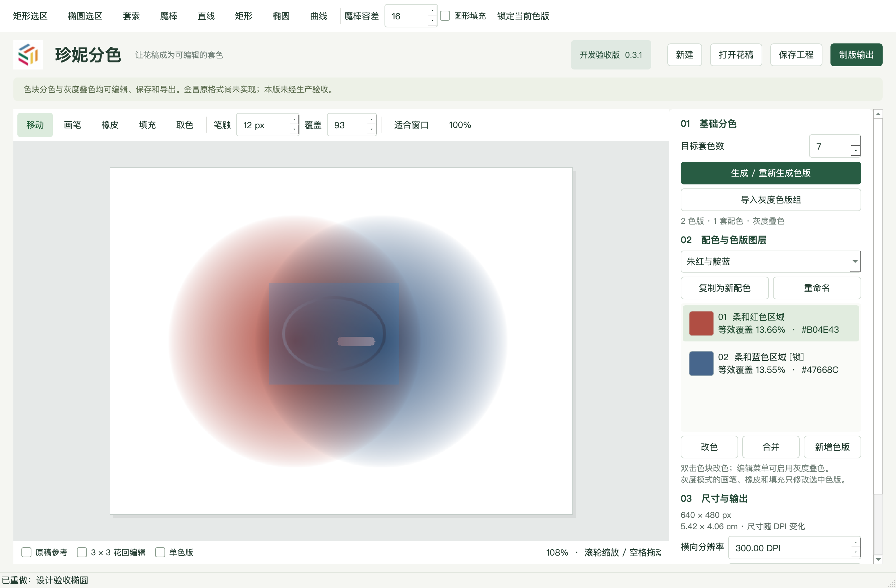Click the 重命名 button

(x=817, y=288)
